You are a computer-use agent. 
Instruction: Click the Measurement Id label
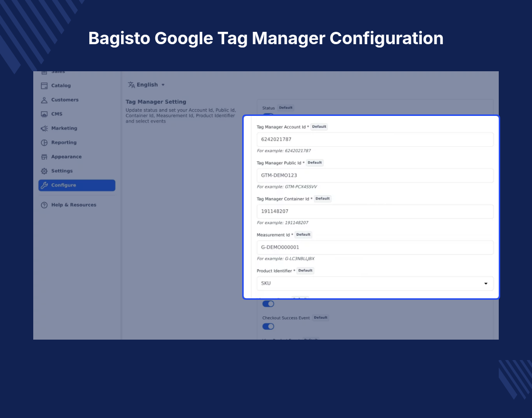(275, 235)
